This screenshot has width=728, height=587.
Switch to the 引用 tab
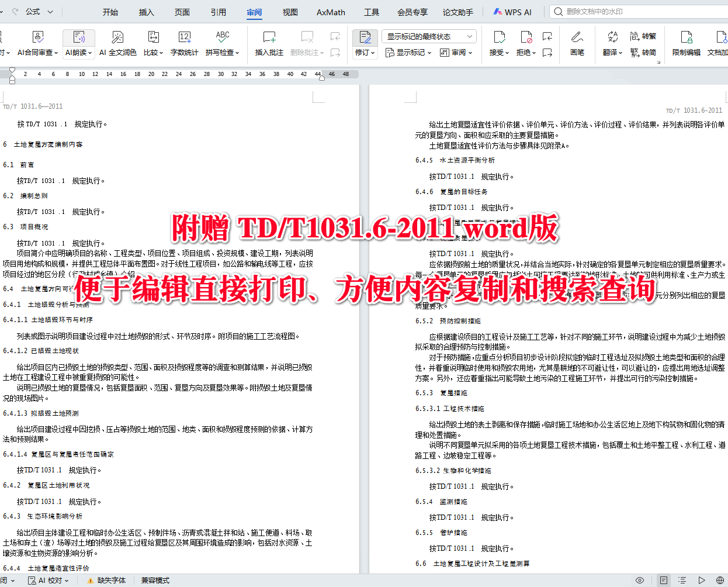[219, 12]
